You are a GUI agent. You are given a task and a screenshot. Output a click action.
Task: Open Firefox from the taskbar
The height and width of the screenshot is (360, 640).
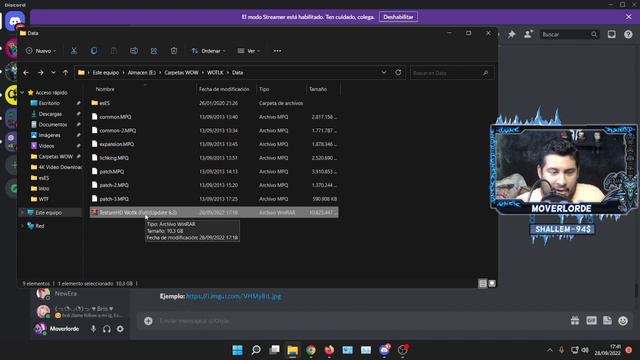pyautogui.click(x=329, y=350)
